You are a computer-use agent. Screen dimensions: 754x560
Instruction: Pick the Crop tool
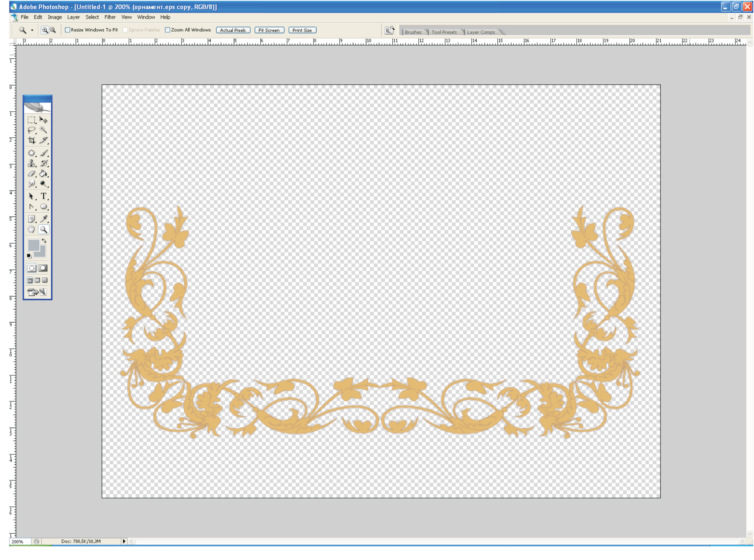(31, 140)
